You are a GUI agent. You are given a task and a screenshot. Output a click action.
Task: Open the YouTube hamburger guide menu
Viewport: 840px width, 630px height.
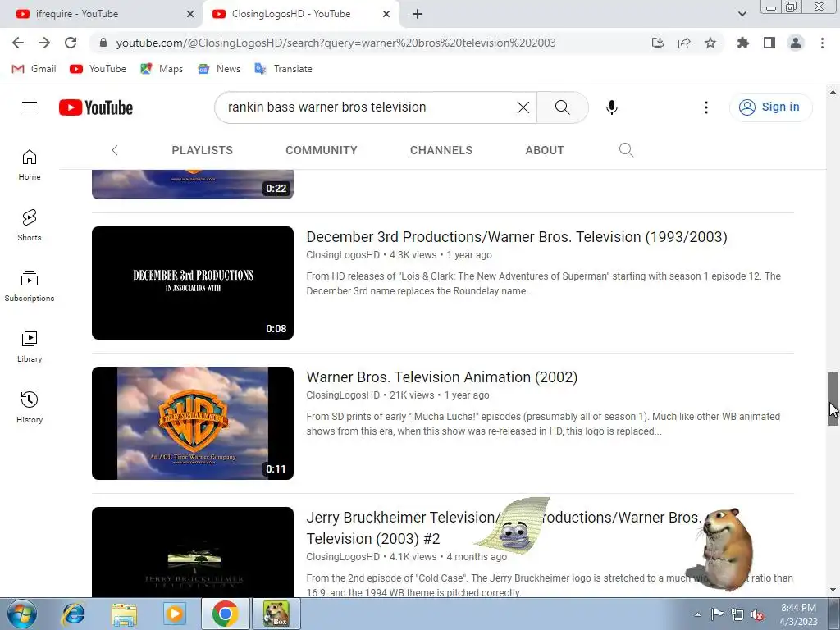click(x=30, y=107)
